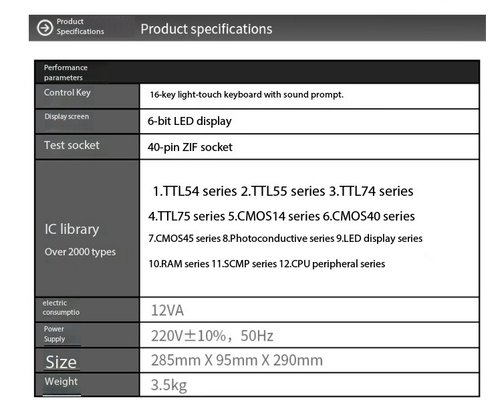This screenshot has width=500, height=415.
Task: Click the circled arrow icon in header
Action: [x=45, y=27]
